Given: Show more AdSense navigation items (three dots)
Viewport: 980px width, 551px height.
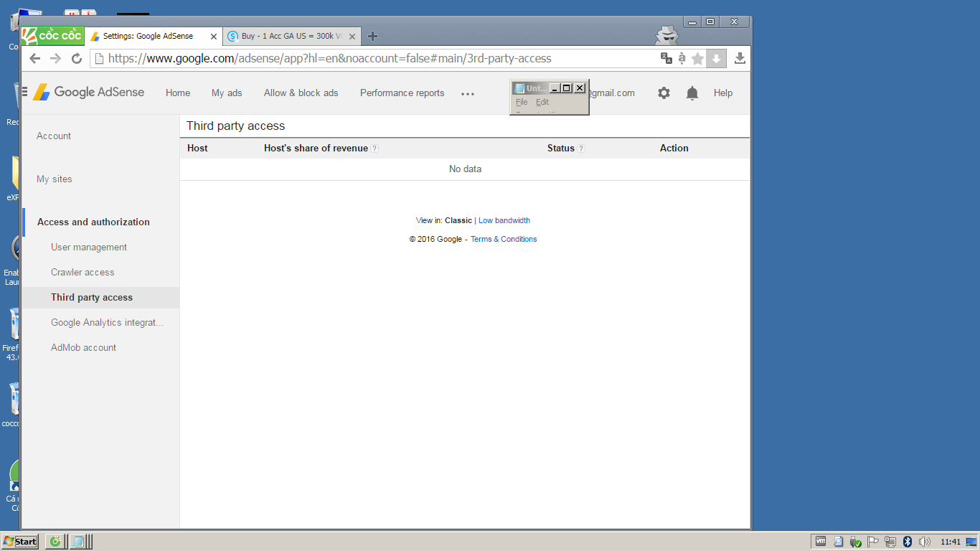Looking at the screenshot, I should (468, 93).
